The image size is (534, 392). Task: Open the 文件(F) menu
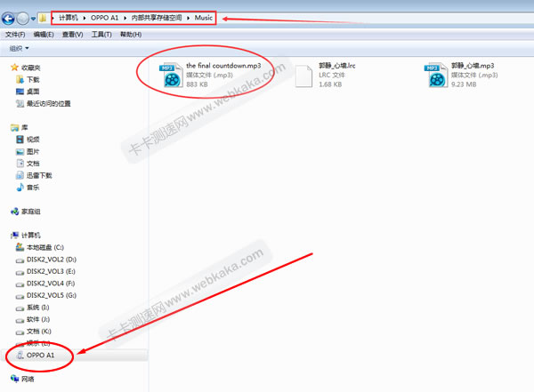click(x=16, y=34)
